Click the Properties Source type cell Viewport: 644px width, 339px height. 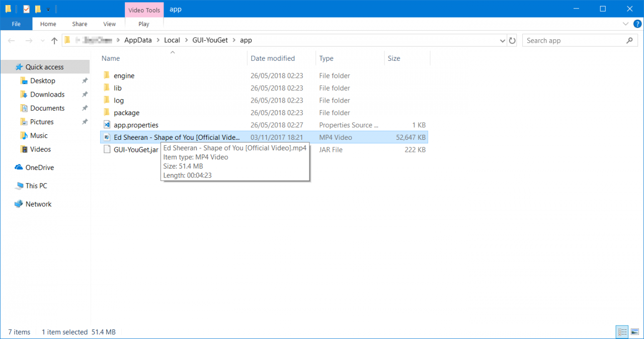350,125
